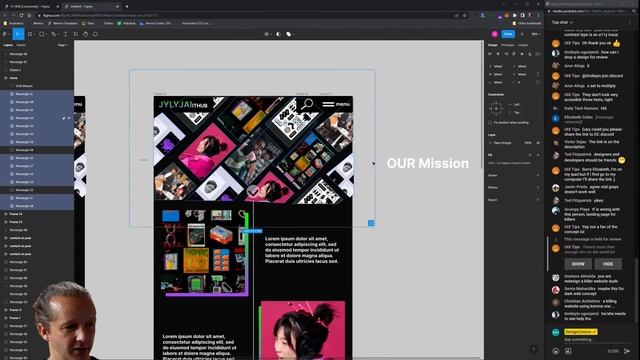Click independent corners icon
This screenshot has height=360, width=640.
point(538,82)
